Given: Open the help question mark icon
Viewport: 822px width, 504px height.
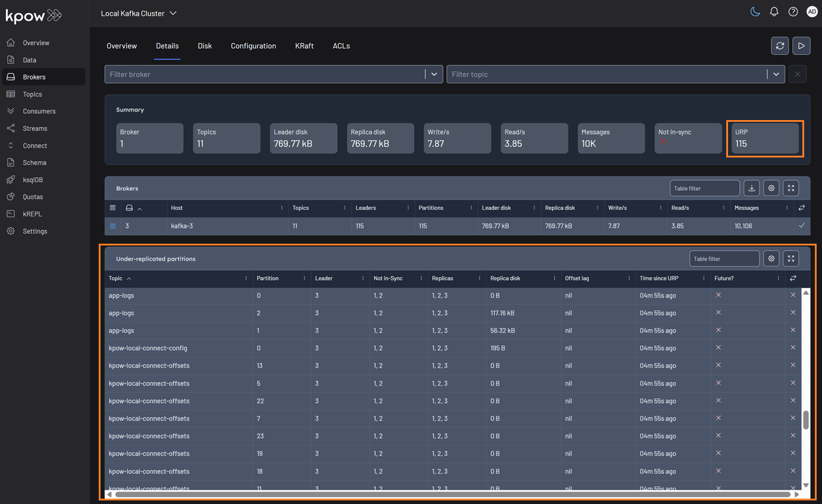Looking at the screenshot, I should [x=793, y=12].
